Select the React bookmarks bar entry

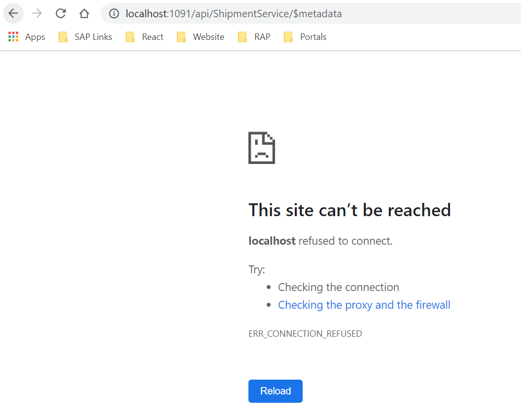[152, 36]
